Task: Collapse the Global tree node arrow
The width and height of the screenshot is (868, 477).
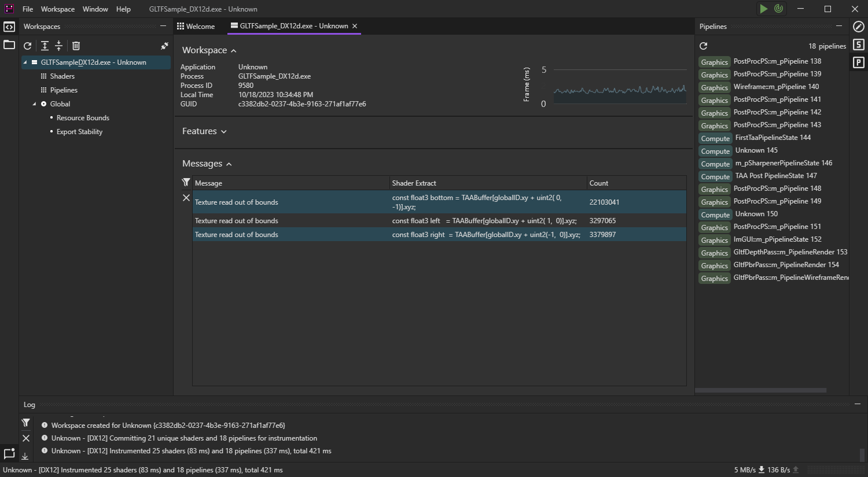Action: point(34,104)
